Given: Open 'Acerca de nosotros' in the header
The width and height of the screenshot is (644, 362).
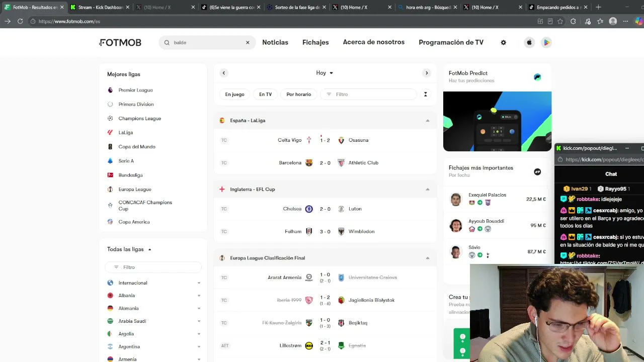Looking at the screenshot, I should pyautogui.click(x=374, y=42).
